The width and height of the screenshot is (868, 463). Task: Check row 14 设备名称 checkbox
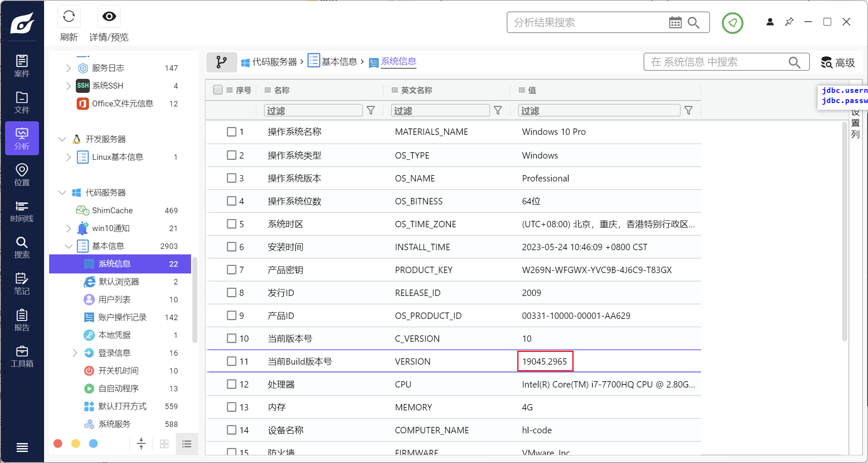(x=231, y=430)
